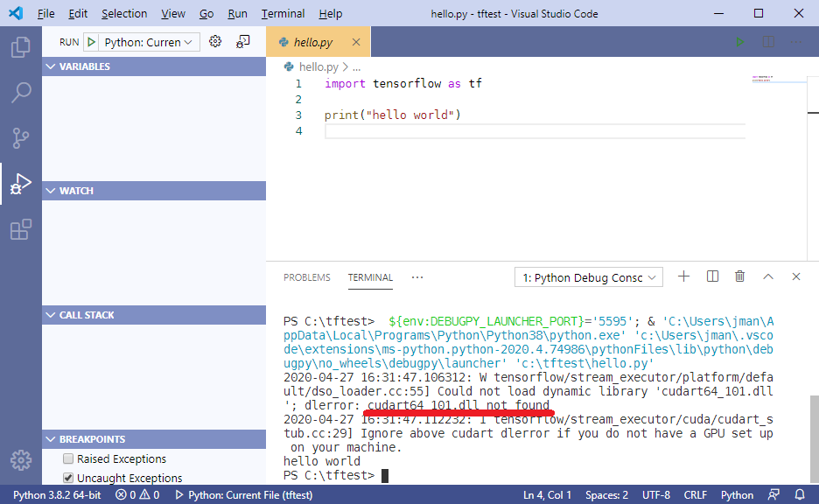
Task: Open the Explorer view in activity bar
Action: pos(21,47)
